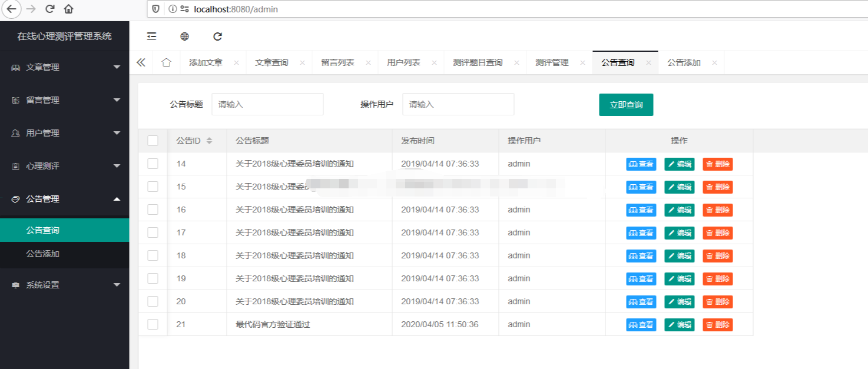
Task: Delete announcement ID 21 with 删除
Action: (718, 325)
